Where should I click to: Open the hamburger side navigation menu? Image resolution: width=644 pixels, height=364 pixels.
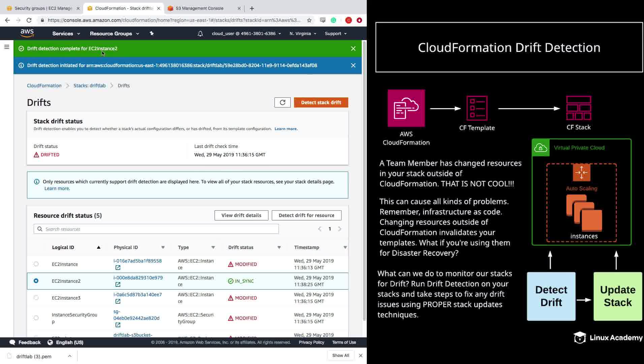click(7, 47)
